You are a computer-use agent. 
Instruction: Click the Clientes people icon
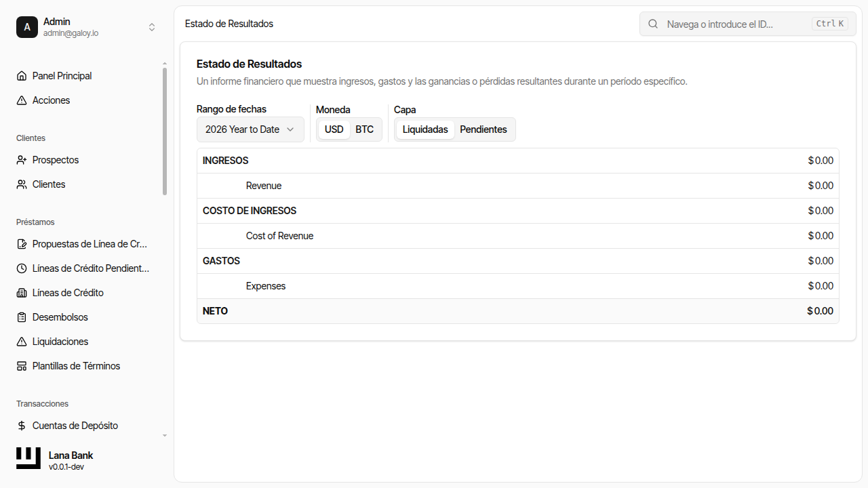(x=22, y=184)
